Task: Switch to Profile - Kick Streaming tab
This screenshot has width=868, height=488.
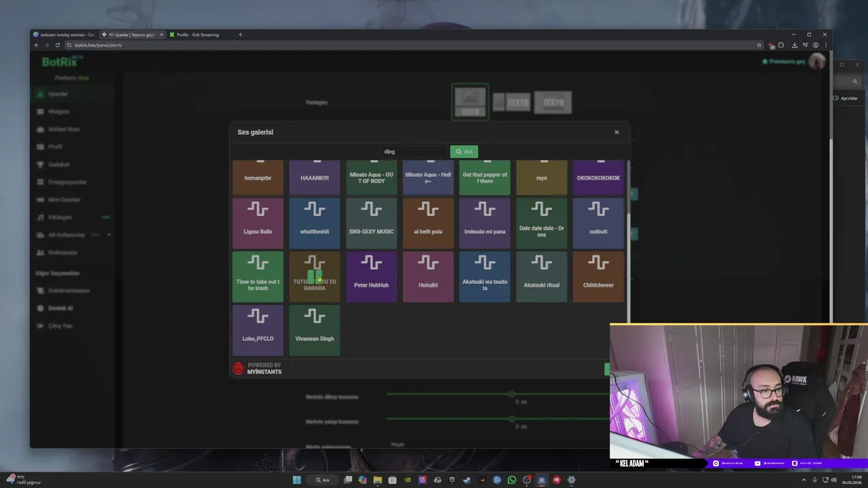Action: tap(200, 35)
